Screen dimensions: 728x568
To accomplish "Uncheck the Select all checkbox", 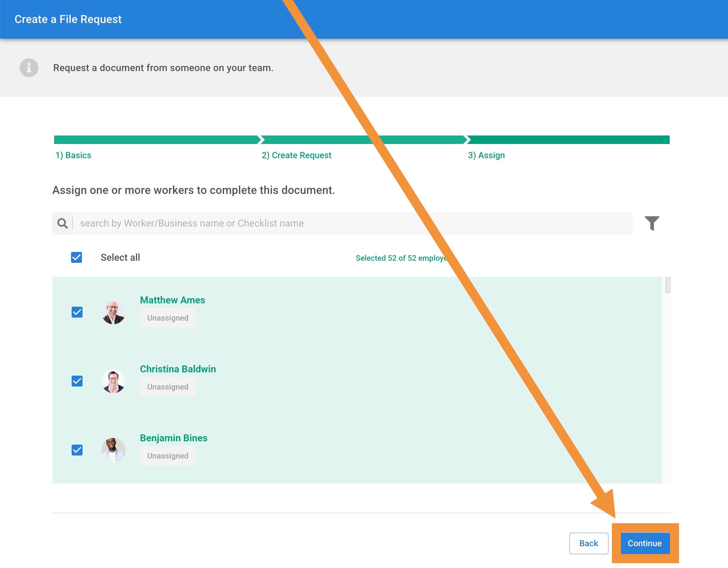I will coord(76,257).
